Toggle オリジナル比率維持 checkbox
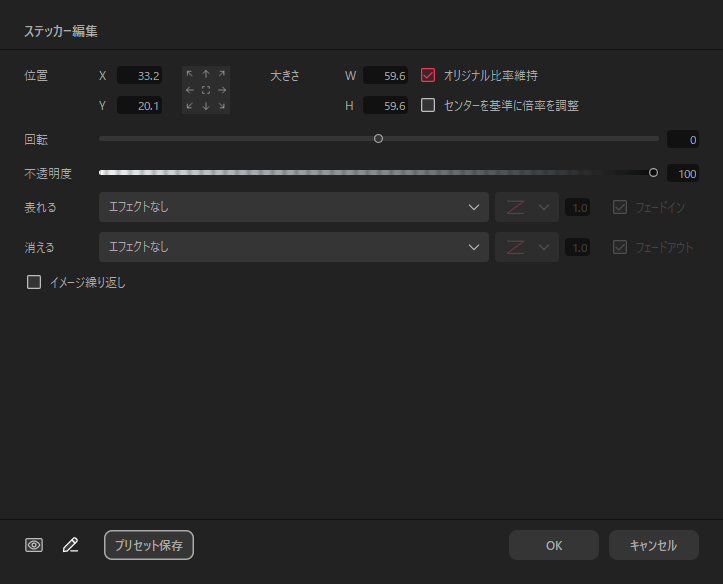This screenshot has width=723, height=584. tap(428, 75)
